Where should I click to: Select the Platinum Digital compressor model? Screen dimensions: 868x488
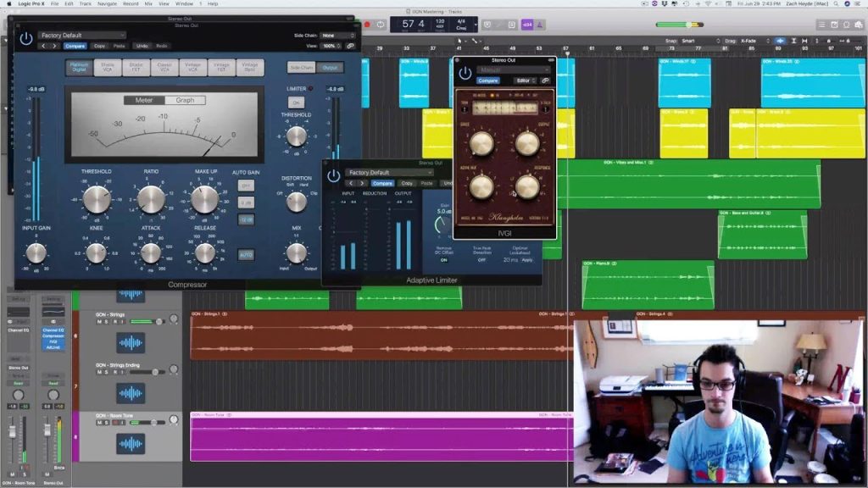pos(79,68)
